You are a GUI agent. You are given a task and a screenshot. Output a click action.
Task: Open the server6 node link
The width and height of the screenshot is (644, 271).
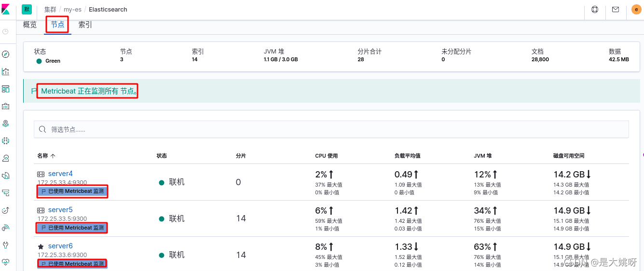[60, 246]
